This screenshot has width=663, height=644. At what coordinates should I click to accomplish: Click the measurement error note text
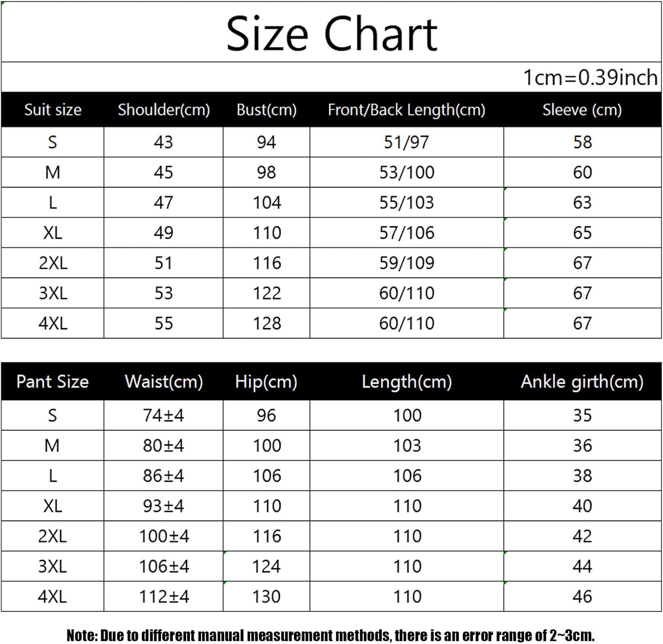[331, 635]
